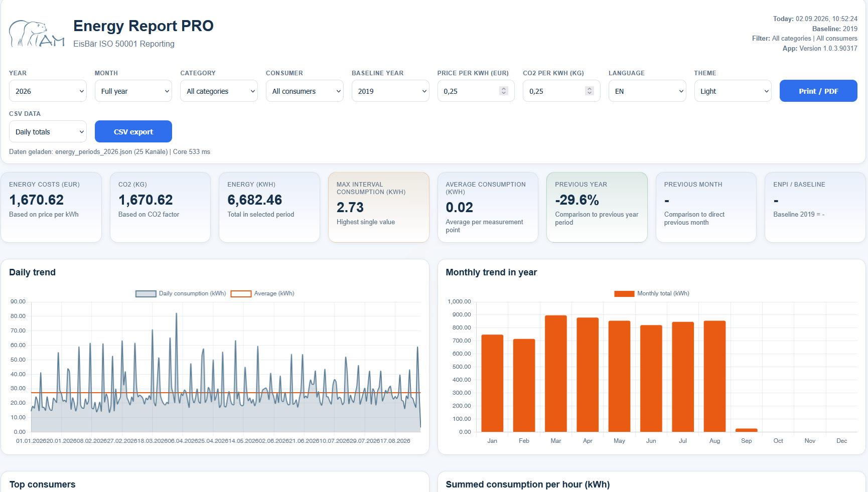The width and height of the screenshot is (868, 492).
Task: Toggle Daily consumption (kWh) legend item
Action: [181, 293]
